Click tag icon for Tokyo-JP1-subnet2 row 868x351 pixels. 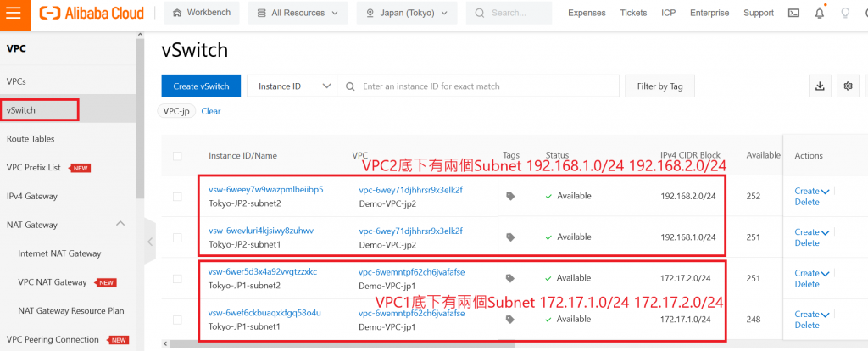tap(510, 278)
